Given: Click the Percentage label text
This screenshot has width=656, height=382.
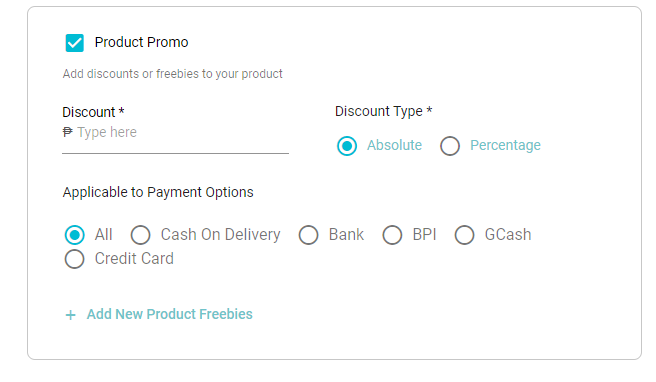Looking at the screenshot, I should [505, 146].
